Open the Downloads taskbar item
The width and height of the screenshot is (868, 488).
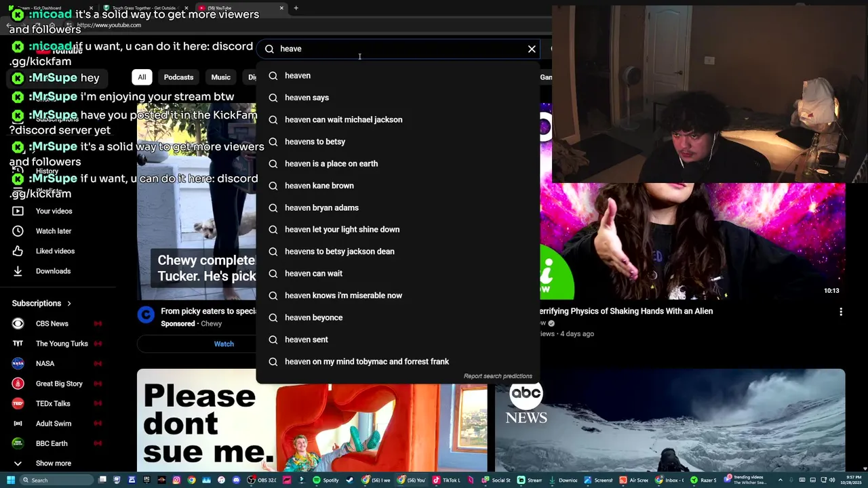point(563,480)
